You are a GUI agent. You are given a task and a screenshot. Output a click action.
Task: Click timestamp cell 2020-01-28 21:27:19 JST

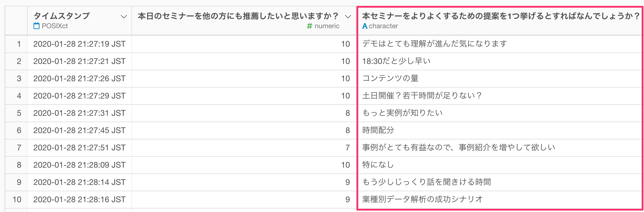coord(80,44)
